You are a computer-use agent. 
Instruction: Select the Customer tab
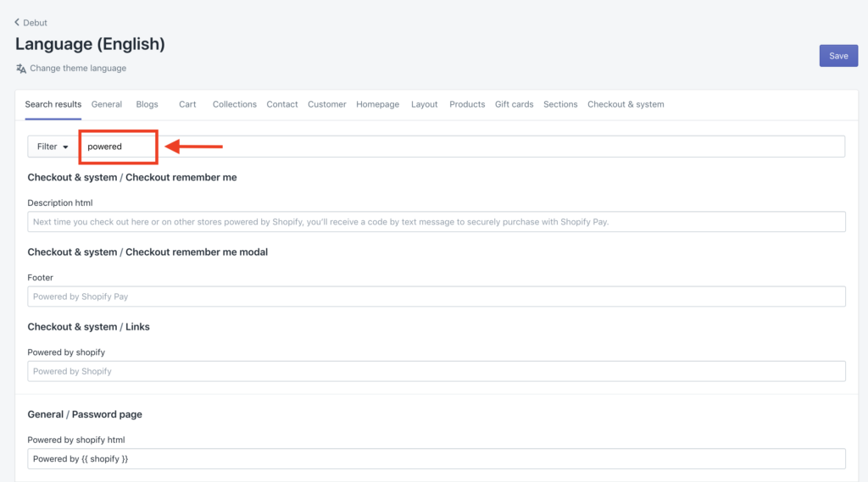click(x=326, y=104)
